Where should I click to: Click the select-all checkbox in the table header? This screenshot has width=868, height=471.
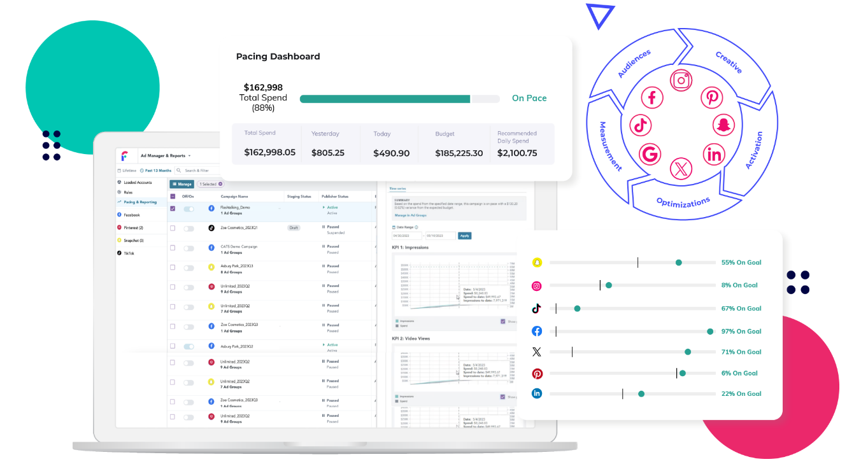click(x=173, y=196)
